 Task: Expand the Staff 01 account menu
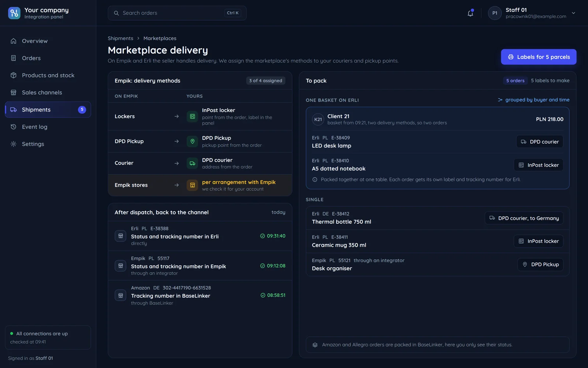coord(573,13)
